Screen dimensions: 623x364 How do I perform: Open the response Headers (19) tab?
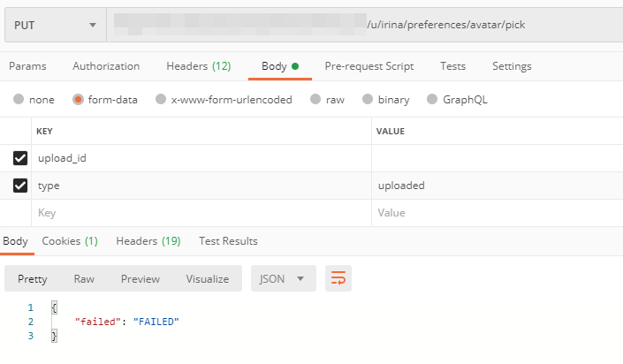tap(148, 241)
